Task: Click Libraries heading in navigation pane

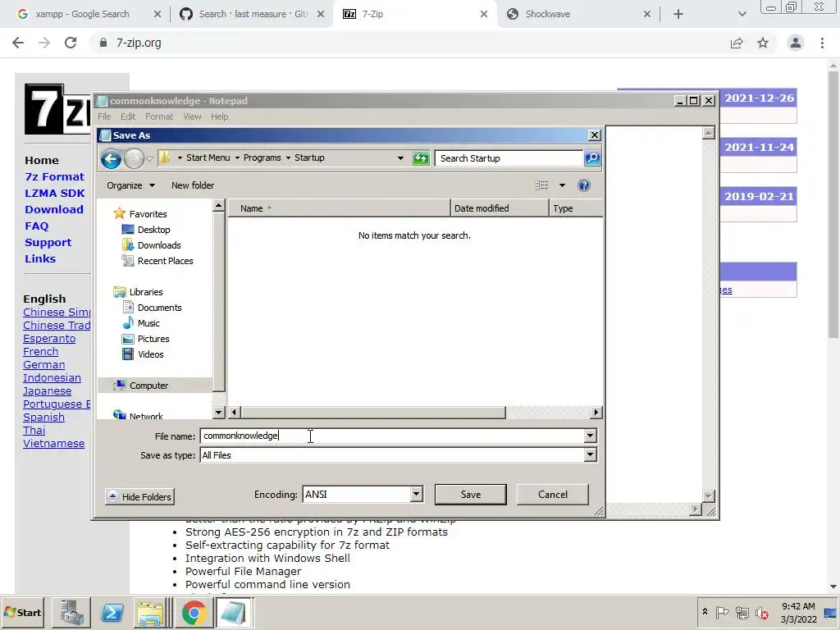Action: tap(146, 292)
